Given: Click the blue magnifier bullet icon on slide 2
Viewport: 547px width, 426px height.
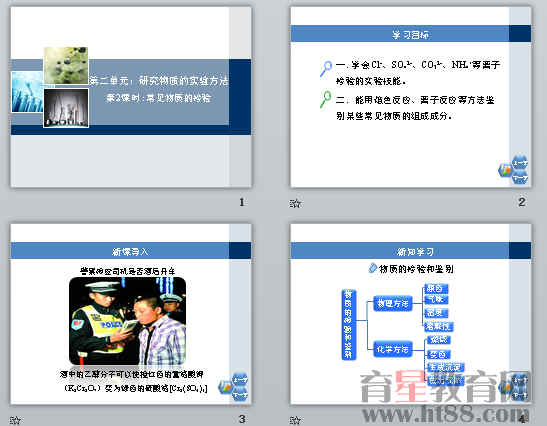Looking at the screenshot, I should (326, 68).
